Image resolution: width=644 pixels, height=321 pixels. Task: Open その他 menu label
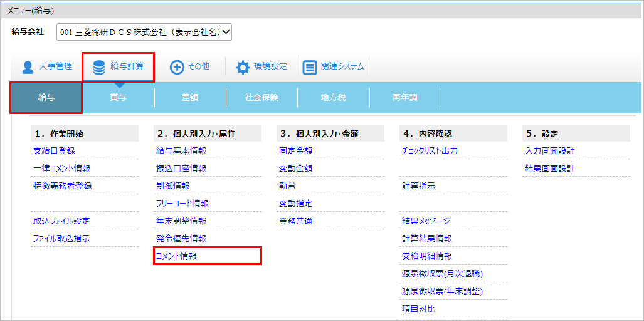coord(199,66)
